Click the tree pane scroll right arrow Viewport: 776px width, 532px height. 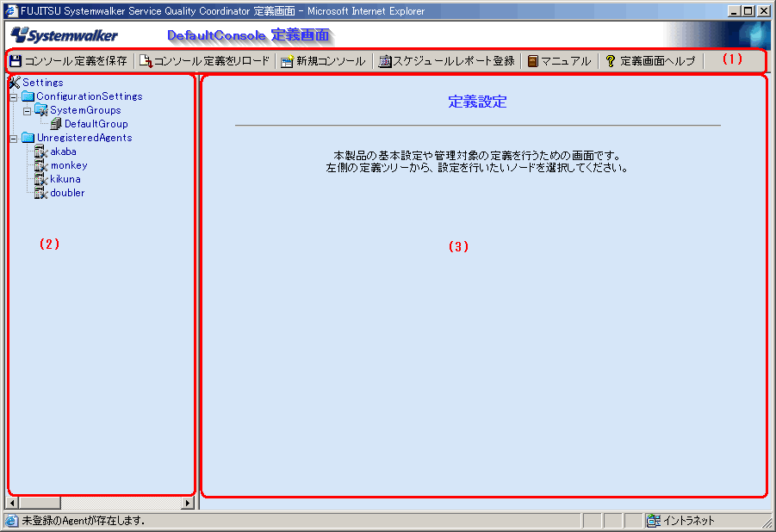coord(188,503)
